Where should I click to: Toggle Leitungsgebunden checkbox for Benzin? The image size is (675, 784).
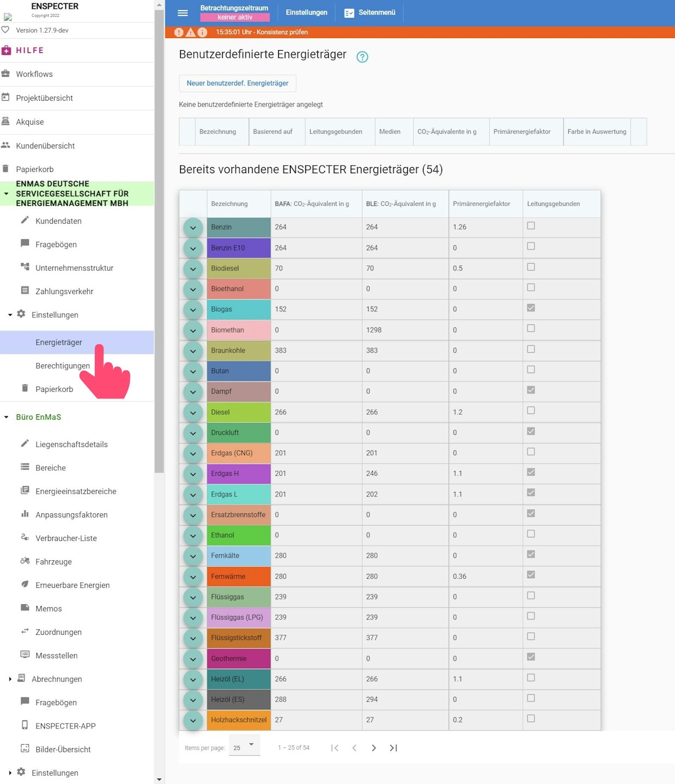click(x=531, y=226)
